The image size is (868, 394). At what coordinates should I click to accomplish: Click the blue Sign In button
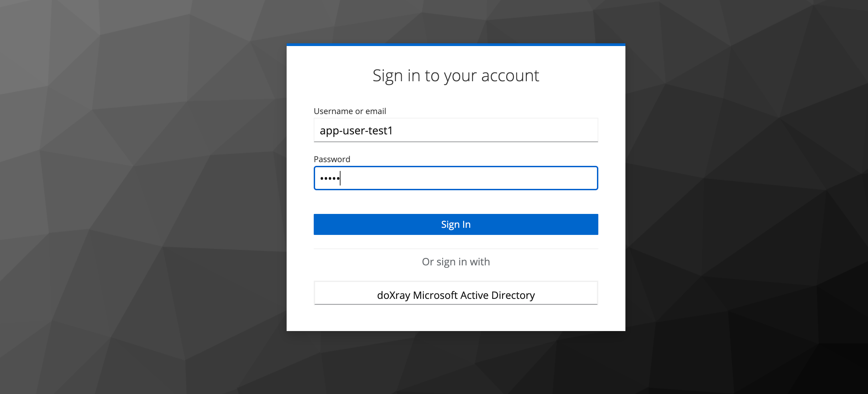point(456,224)
